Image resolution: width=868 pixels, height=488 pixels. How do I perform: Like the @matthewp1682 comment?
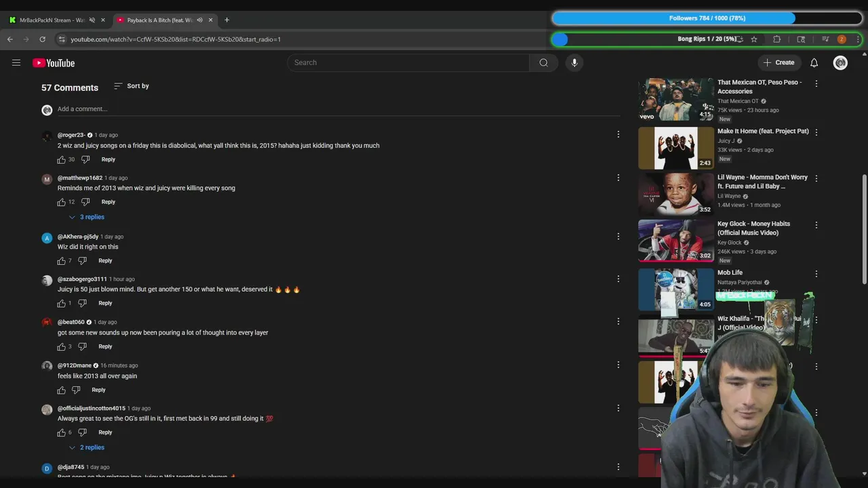point(62,202)
